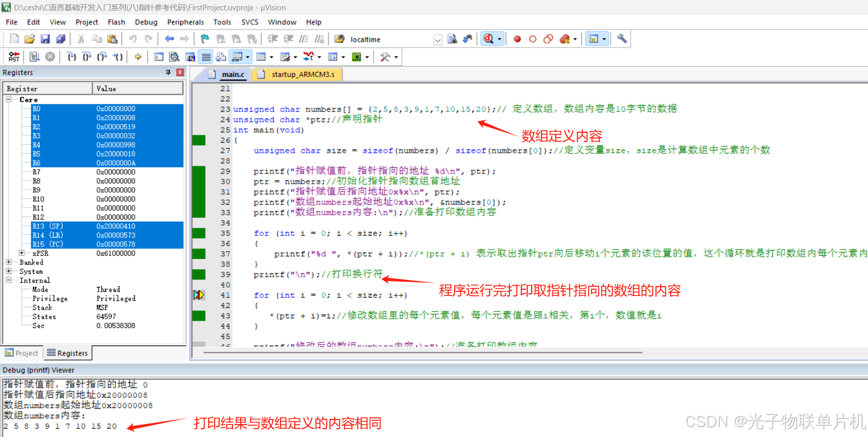Insert a breakpoint with the solid red circle
The width and height of the screenshot is (868, 437).
517,39
